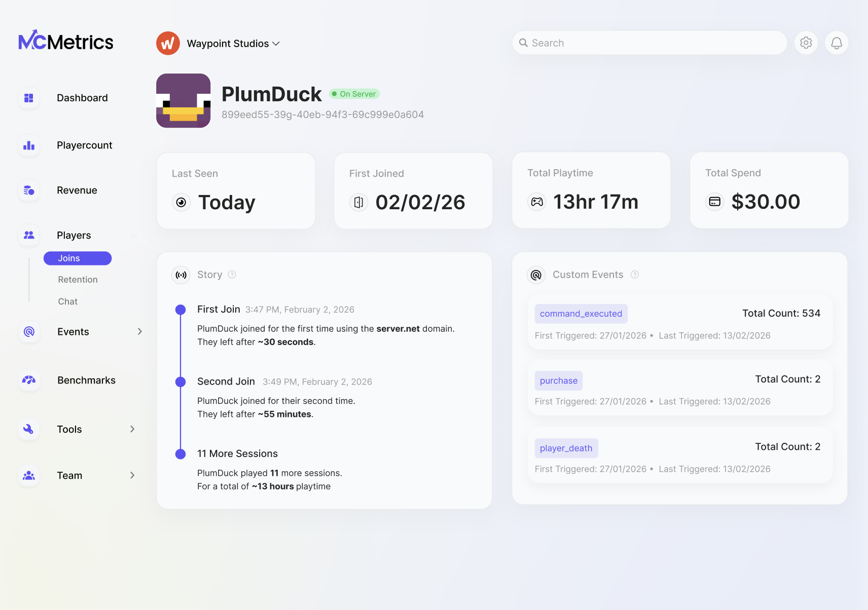Select the Retention submenu item
The height and width of the screenshot is (610, 868).
[78, 280]
